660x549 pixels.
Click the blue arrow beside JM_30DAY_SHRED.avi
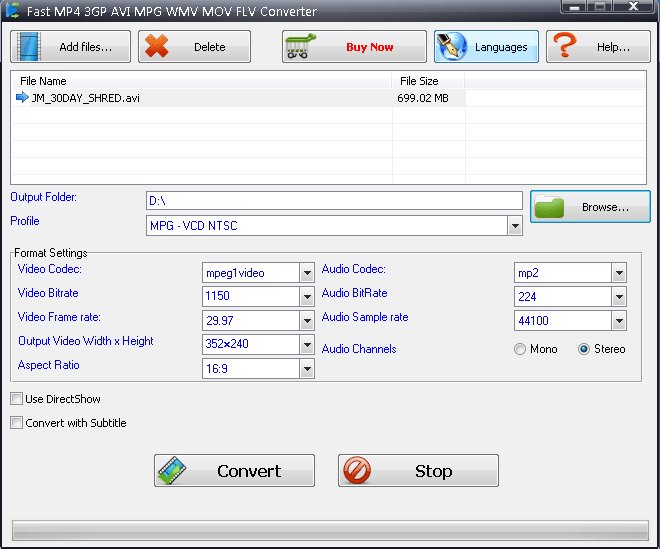22,98
